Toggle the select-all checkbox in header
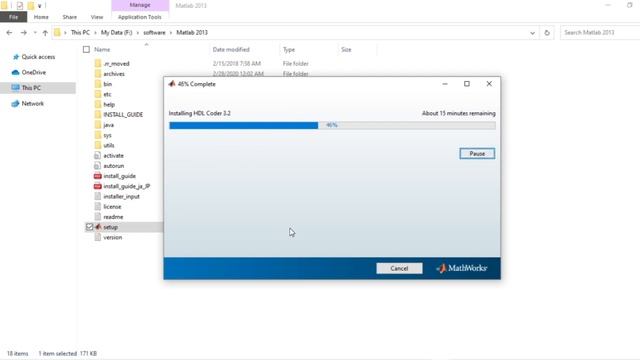 tap(86, 49)
